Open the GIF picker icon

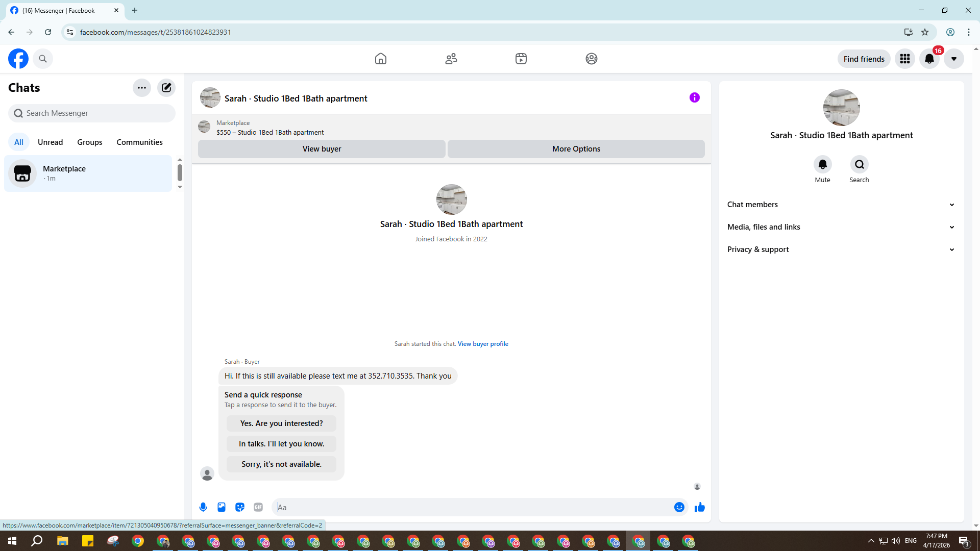258,507
